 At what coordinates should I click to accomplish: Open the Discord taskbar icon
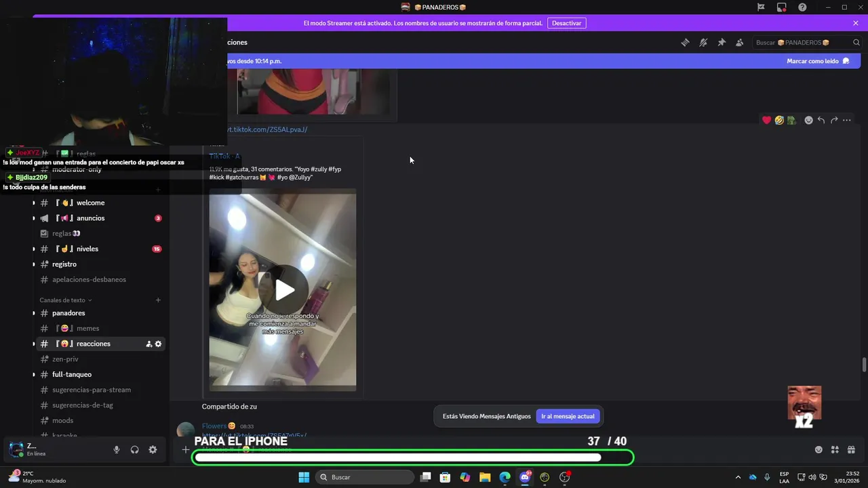pyautogui.click(x=525, y=477)
